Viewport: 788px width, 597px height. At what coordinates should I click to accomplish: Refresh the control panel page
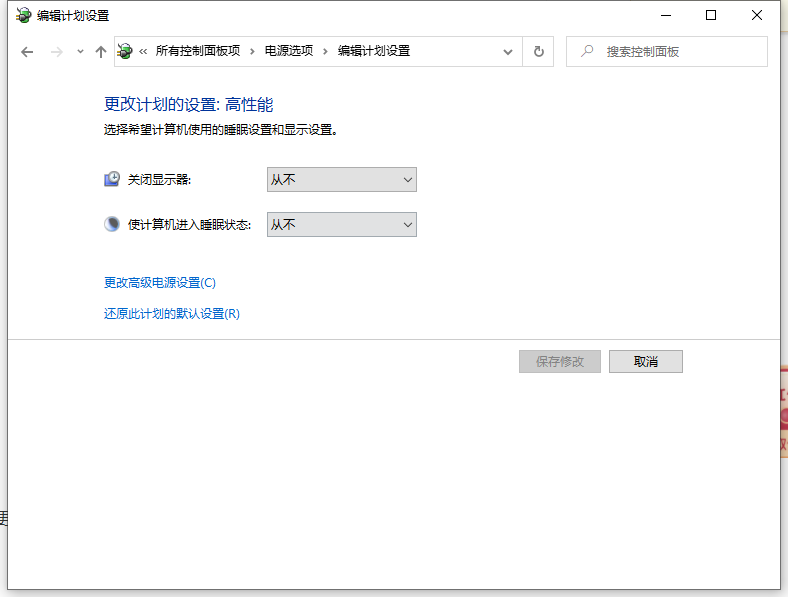(538, 51)
